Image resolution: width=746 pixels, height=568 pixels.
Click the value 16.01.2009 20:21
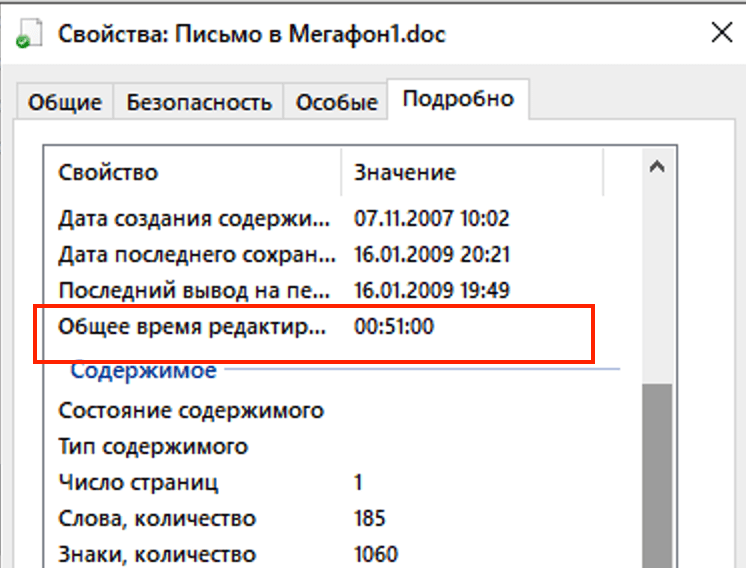click(x=432, y=254)
